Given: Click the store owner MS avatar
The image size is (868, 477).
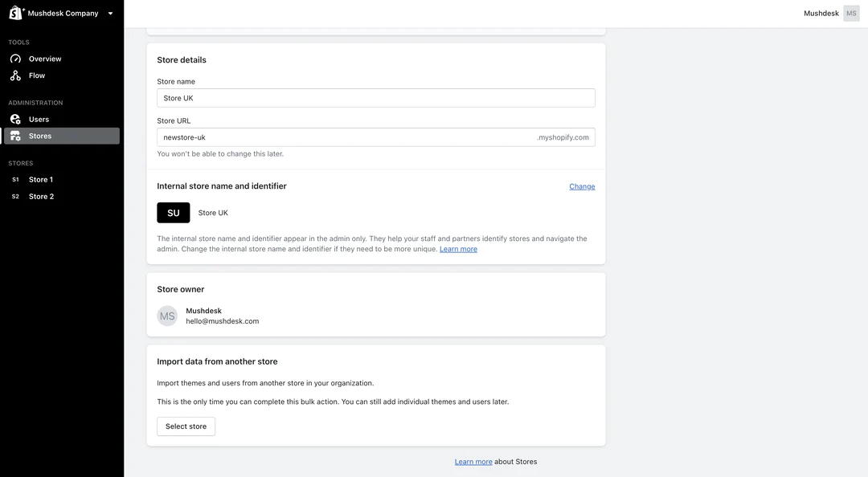Looking at the screenshot, I should (167, 316).
